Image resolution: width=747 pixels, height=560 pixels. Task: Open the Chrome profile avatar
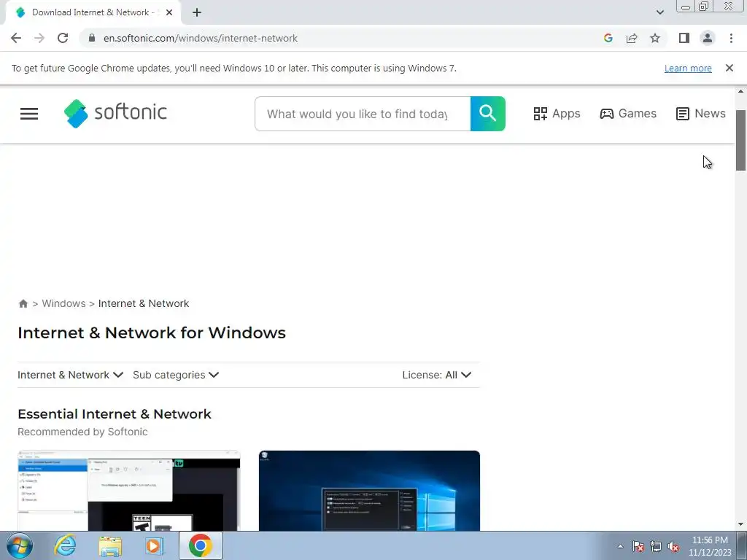[x=708, y=38]
